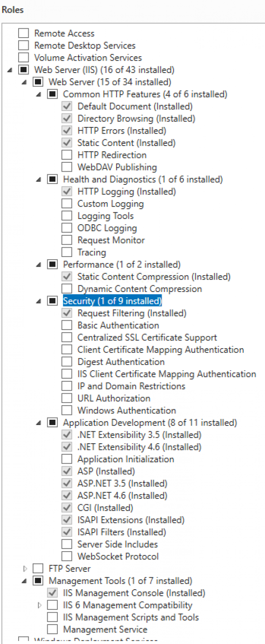
Task: Toggle the Web Server (IIS) tri-state checkbox
Action: (x=23, y=70)
